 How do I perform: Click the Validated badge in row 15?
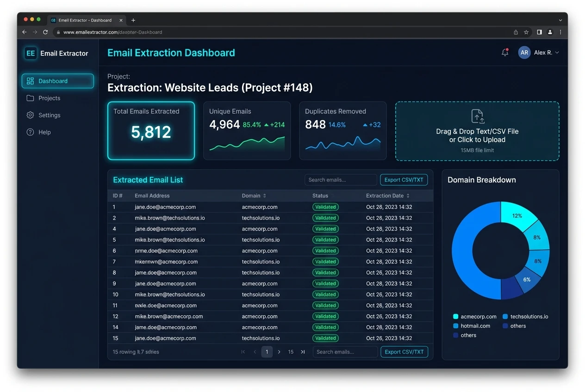tap(325, 338)
